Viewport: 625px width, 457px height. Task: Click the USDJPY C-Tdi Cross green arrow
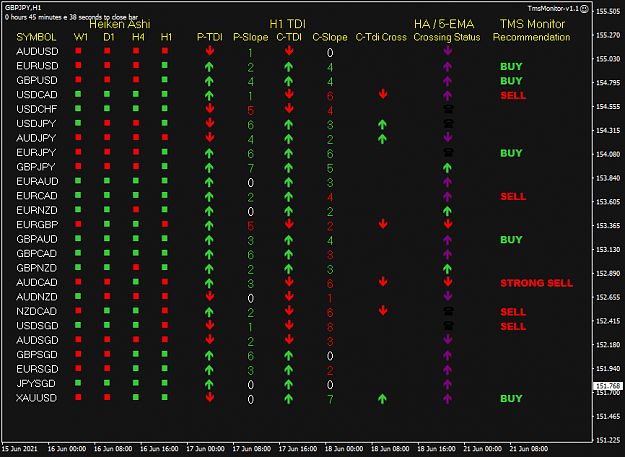click(x=382, y=125)
